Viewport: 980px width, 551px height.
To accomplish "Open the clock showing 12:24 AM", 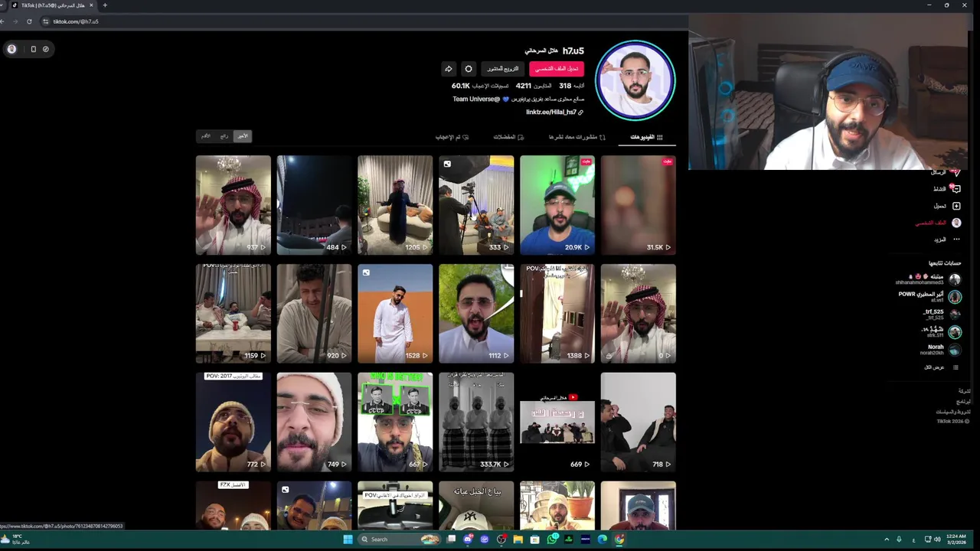I will tap(956, 540).
